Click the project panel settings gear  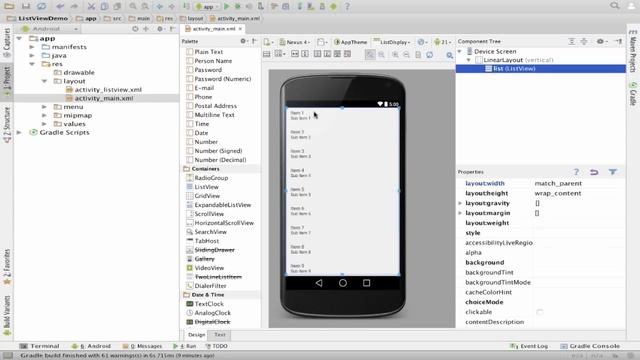[x=160, y=29]
